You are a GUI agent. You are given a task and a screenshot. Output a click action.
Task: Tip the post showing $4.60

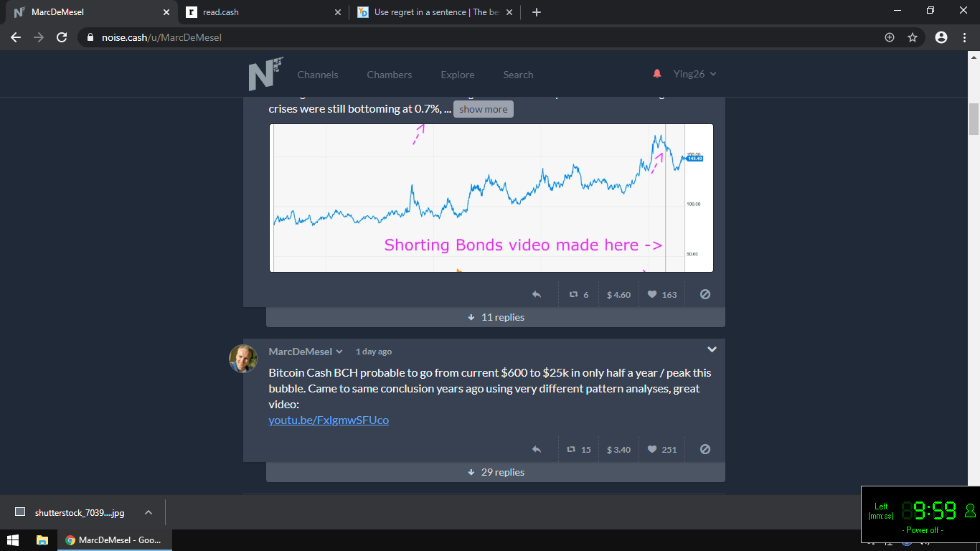tap(618, 294)
